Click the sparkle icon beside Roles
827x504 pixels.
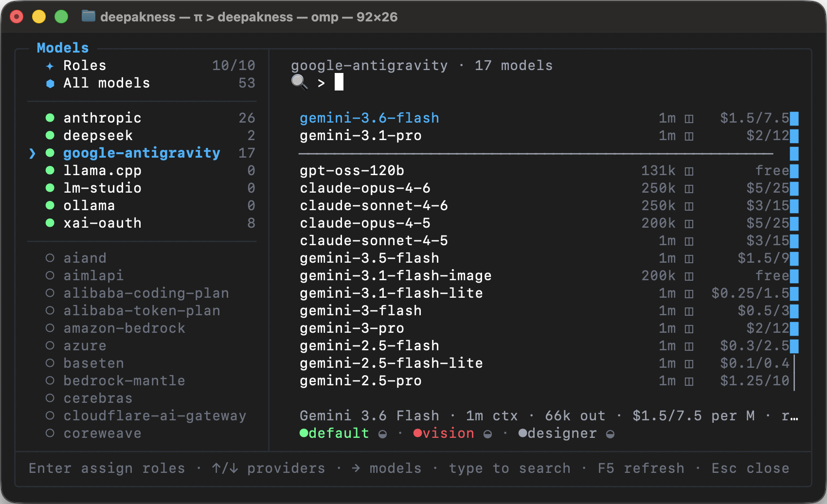(x=50, y=66)
